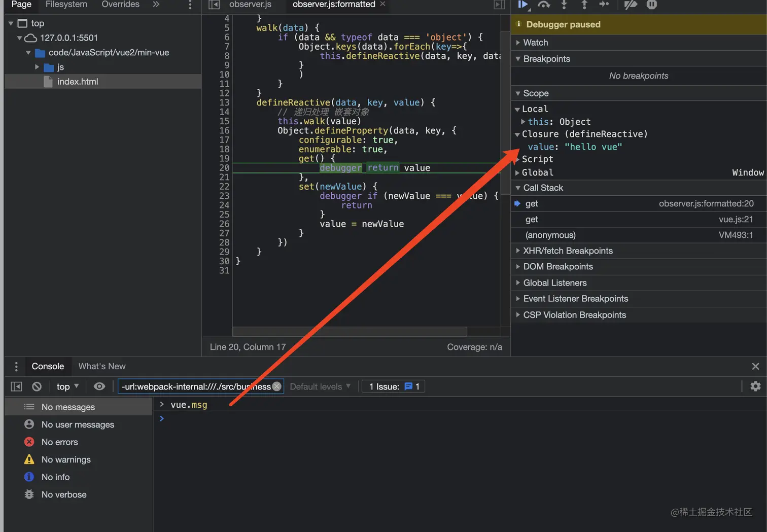Toggle pause on exceptions
The width and height of the screenshot is (767, 532).
652,5
